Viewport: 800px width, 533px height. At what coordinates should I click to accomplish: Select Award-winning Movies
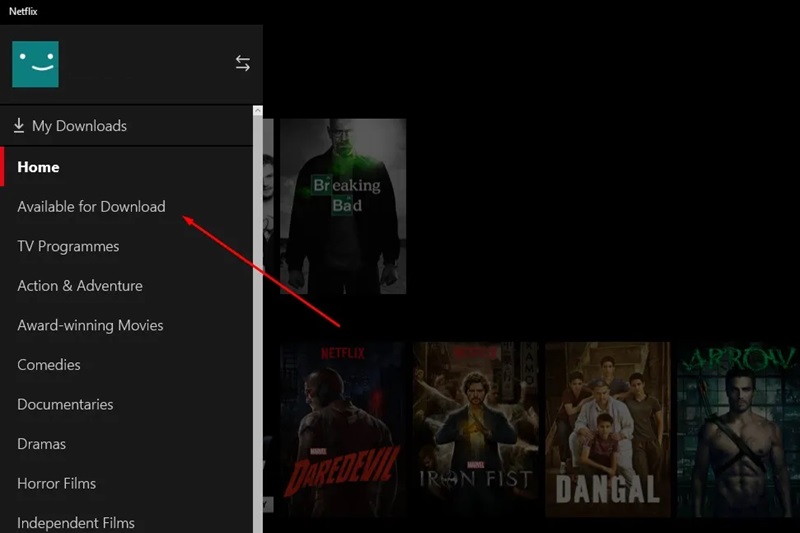click(x=127, y=325)
